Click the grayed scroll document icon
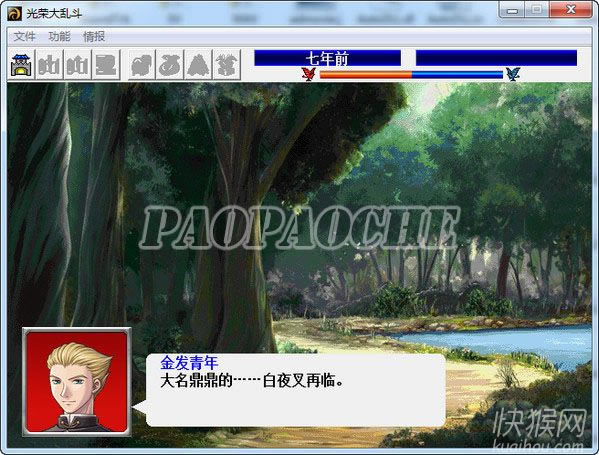This screenshot has height=455, width=599. pyautogui.click(x=106, y=65)
